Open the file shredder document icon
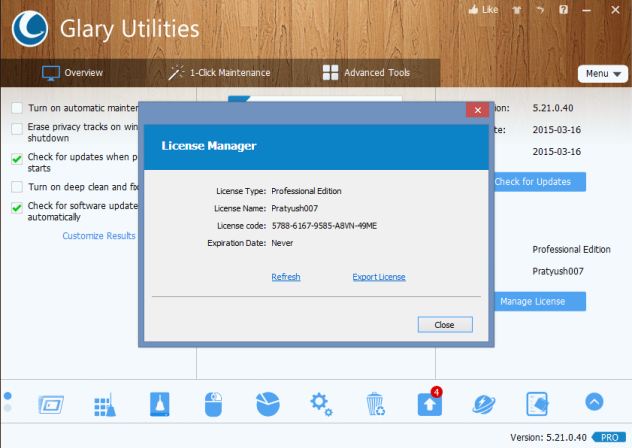The height and width of the screenshot is (448, 632). pos(537,404)
